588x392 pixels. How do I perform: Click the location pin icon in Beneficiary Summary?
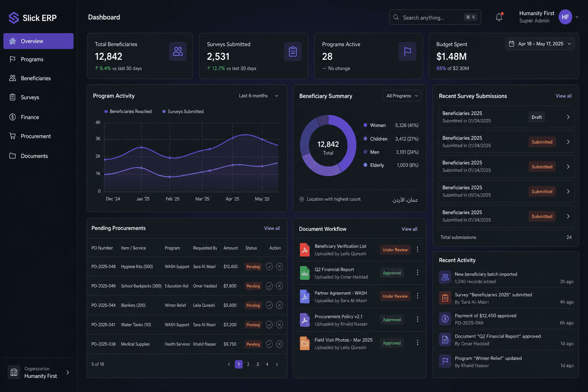302,199
